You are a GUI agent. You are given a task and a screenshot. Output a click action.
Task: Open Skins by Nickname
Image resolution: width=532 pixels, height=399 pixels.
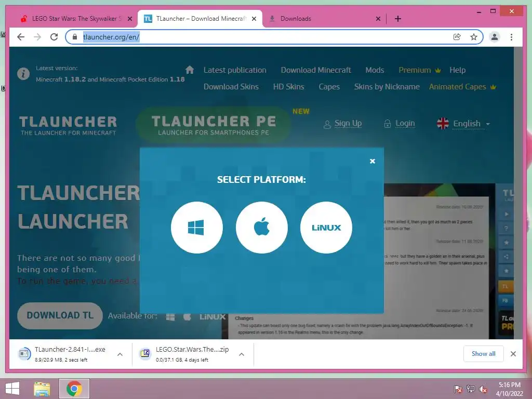coord(387,87)
